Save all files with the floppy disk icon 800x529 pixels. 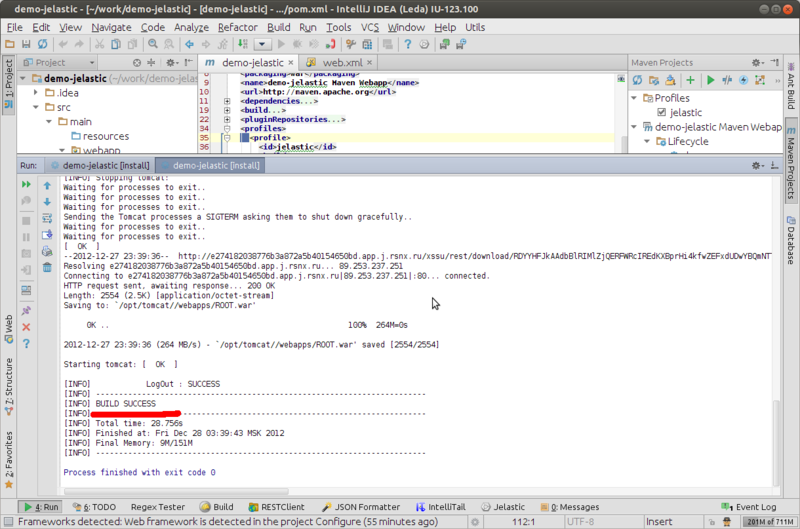tap(26, 44)
